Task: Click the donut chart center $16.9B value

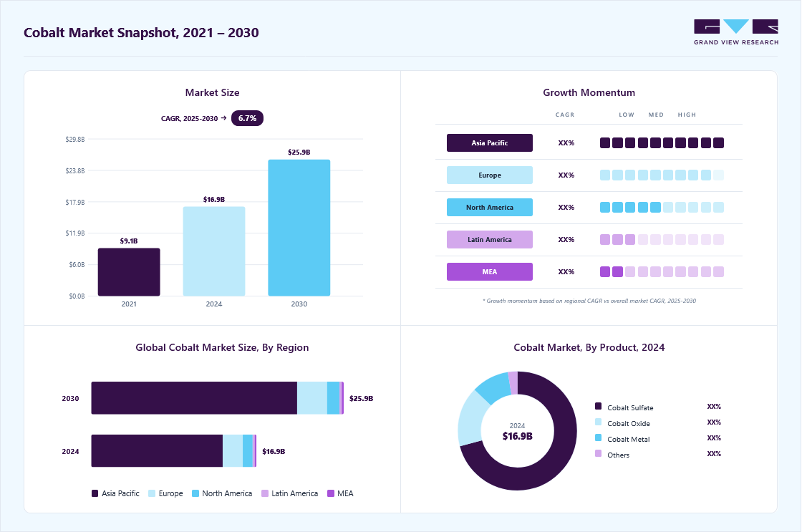Action: coord(517,436)
